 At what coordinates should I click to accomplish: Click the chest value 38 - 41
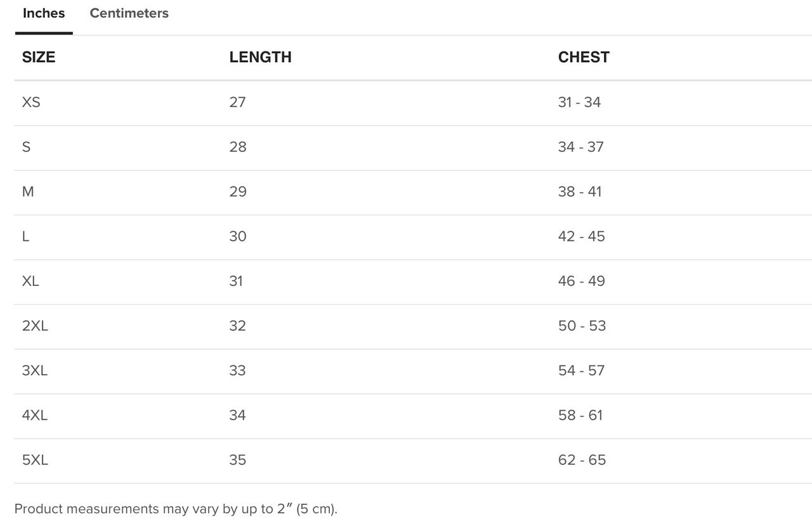(580, 191)
